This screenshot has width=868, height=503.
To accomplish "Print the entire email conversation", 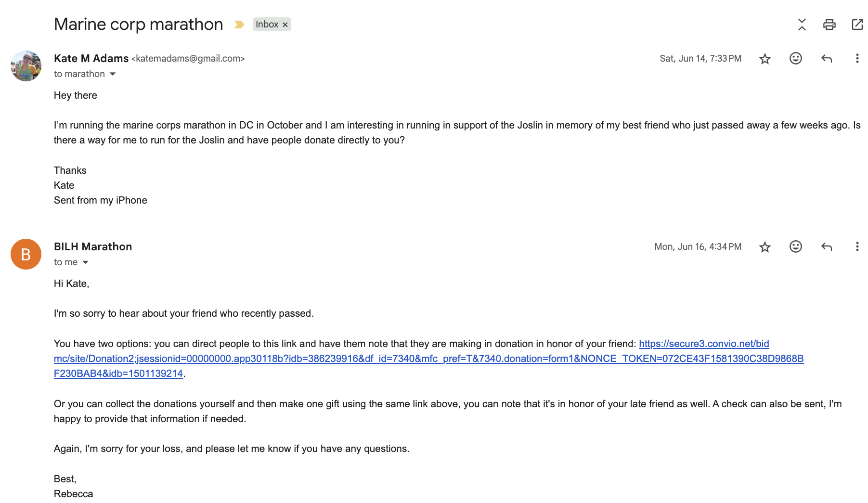I will tap(829, 25).
